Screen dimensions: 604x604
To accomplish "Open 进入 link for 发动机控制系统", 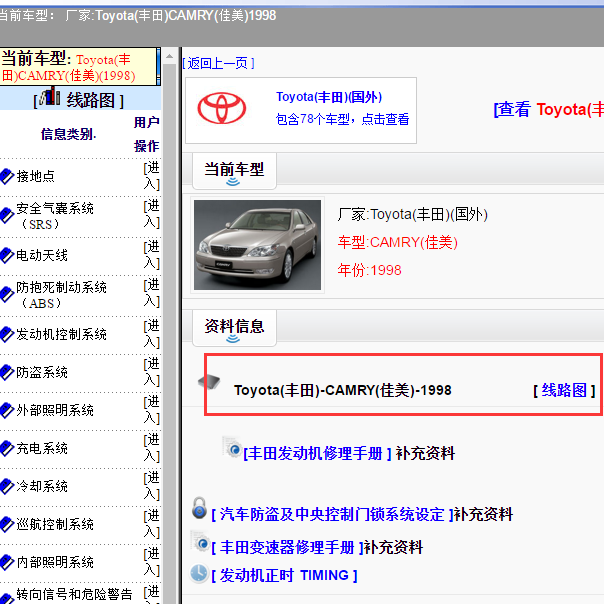I will 152,334.
